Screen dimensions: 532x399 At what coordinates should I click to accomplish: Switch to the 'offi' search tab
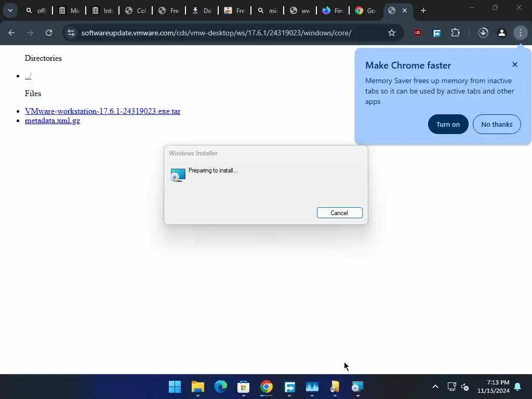(36, 10)
